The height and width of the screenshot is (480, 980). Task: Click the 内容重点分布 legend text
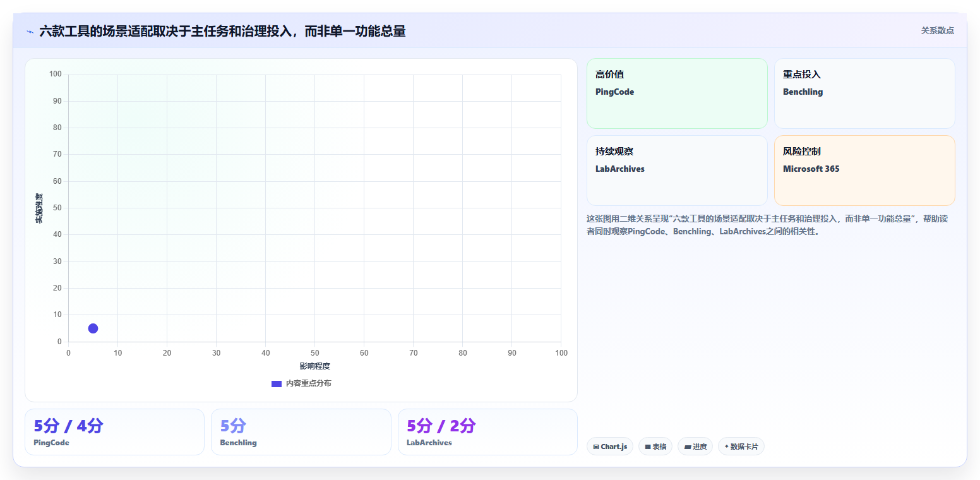coord(308,383)
